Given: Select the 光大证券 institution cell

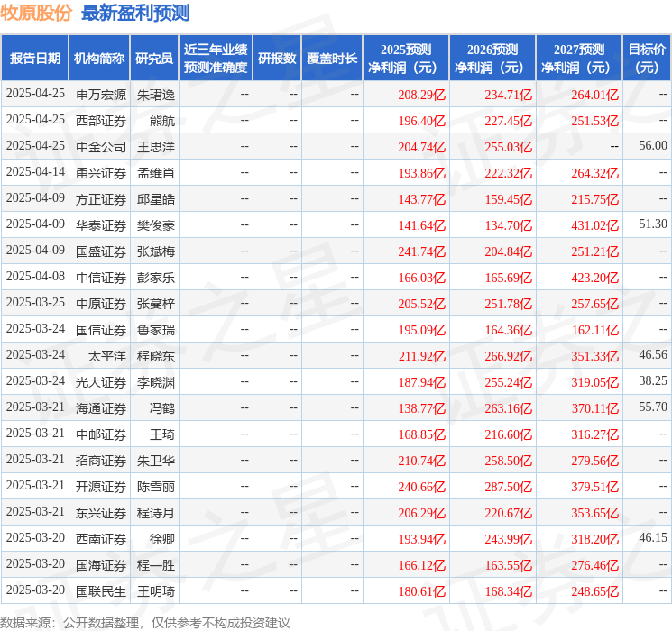Looking at the screenshot, I should tap(101, 382).
